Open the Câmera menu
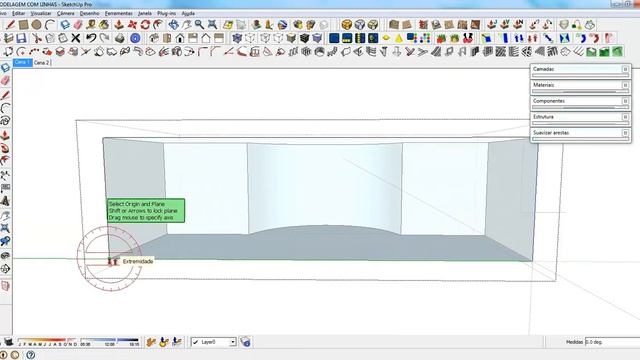 point(66,13)
